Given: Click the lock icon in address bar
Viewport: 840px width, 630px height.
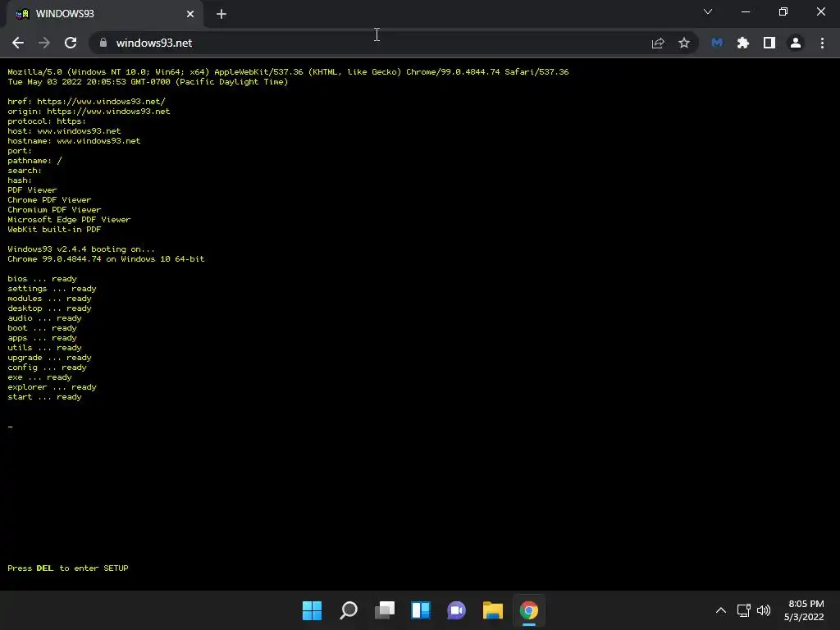Looking at the screenshot, I should [103, 43].
